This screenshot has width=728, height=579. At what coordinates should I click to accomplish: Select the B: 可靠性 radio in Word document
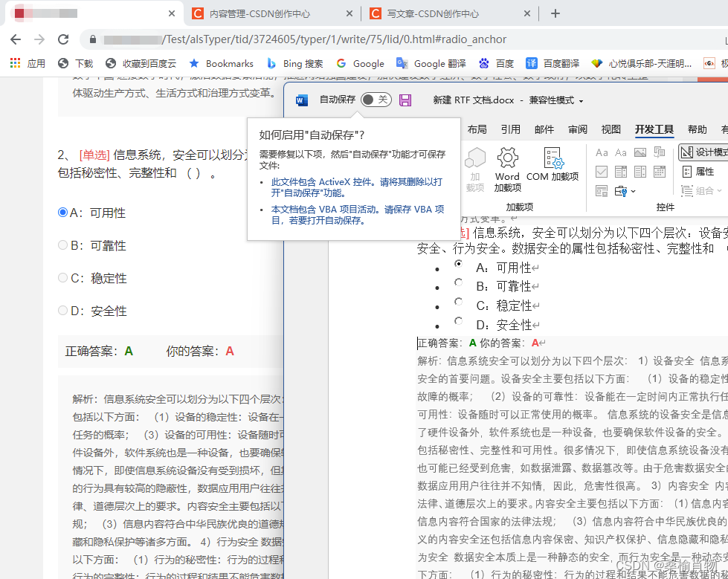[459, 282]
